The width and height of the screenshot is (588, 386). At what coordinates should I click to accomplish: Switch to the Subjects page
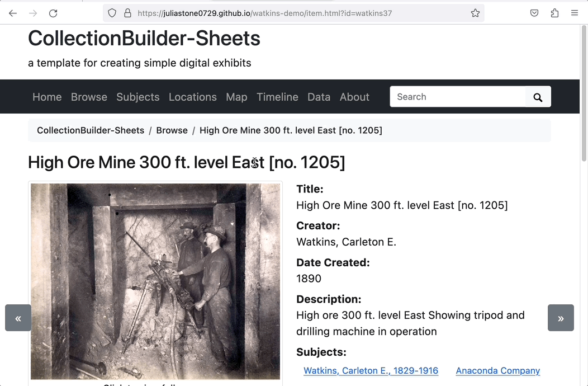[137, 97]
